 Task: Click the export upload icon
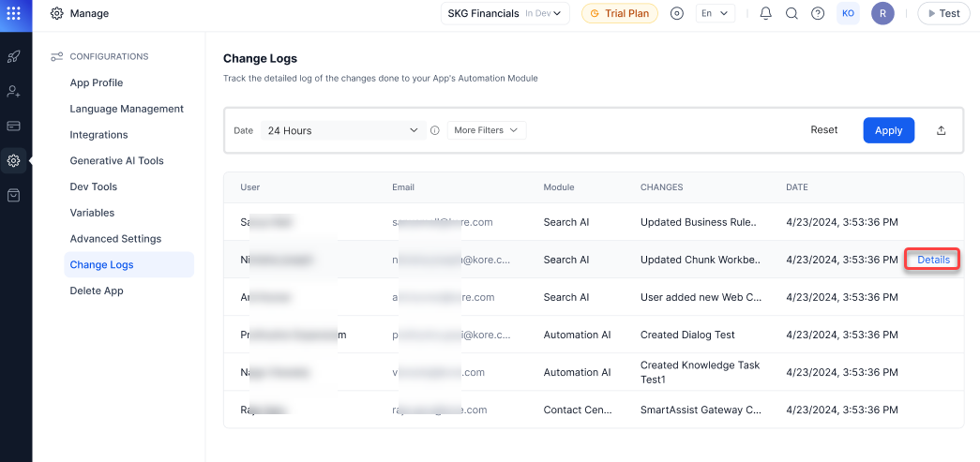click(941, 130)
